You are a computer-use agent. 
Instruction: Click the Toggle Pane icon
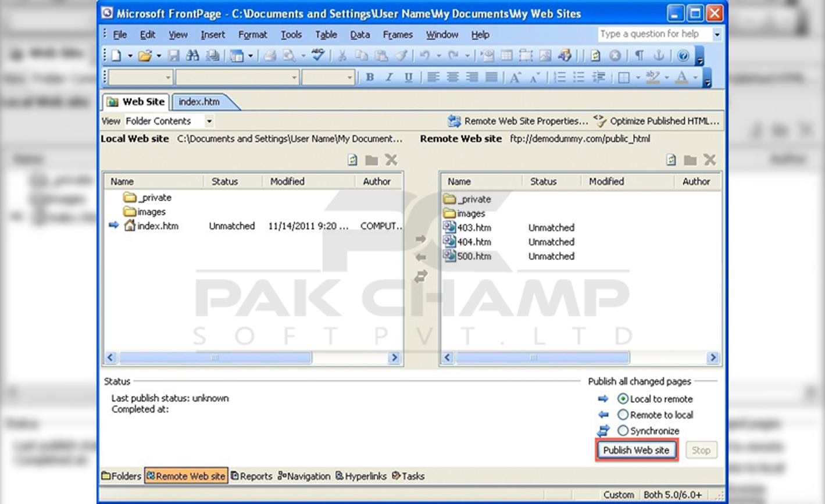[236, 56]
